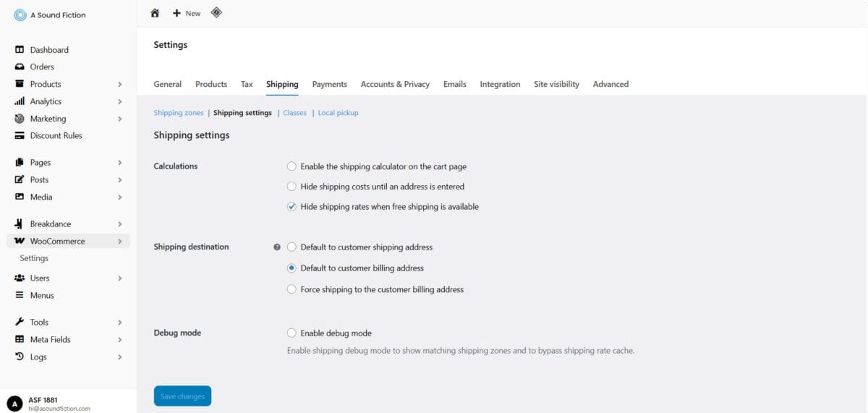Screen dimensions: 868x413
Task: Click the Marketing target icon in sidebar
Action: click(x=20, y=119)
